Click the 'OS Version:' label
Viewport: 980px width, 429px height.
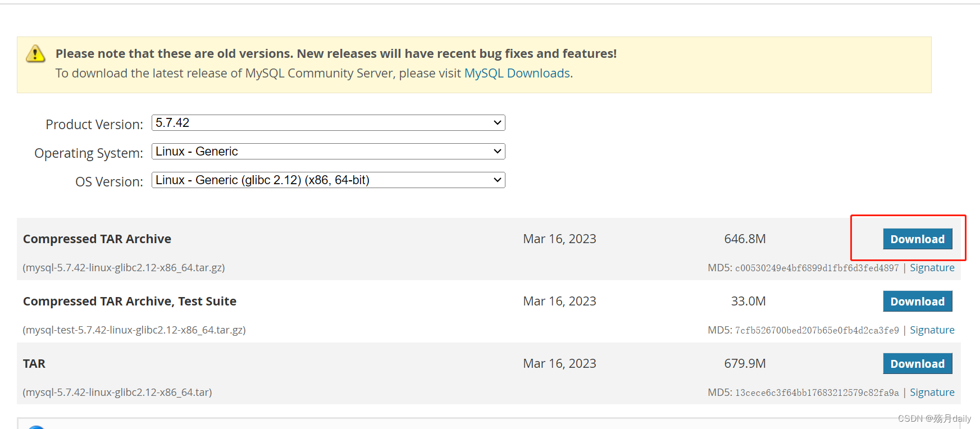pos(110,182)
